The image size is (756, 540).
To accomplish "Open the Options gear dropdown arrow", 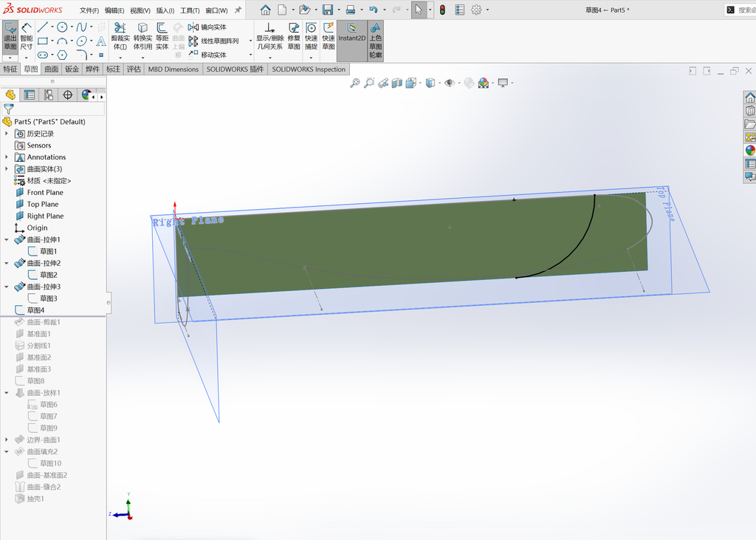I will (x=487, y=10).
